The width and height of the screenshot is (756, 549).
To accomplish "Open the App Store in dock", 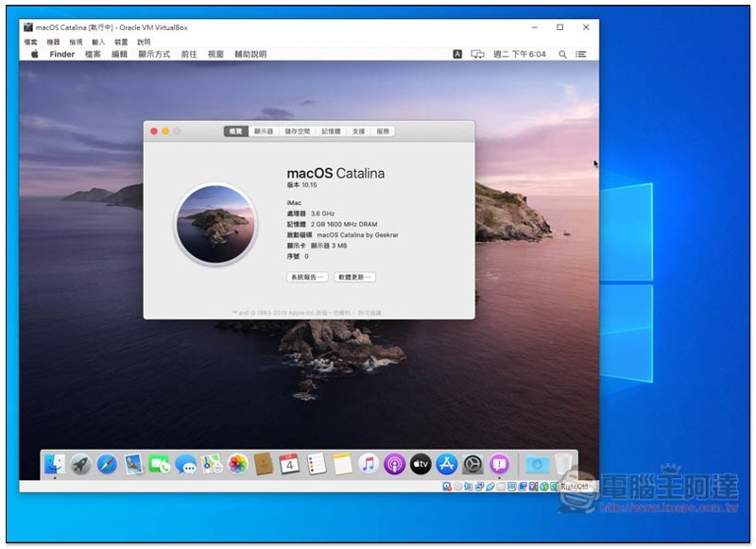I will coord(447,464).
